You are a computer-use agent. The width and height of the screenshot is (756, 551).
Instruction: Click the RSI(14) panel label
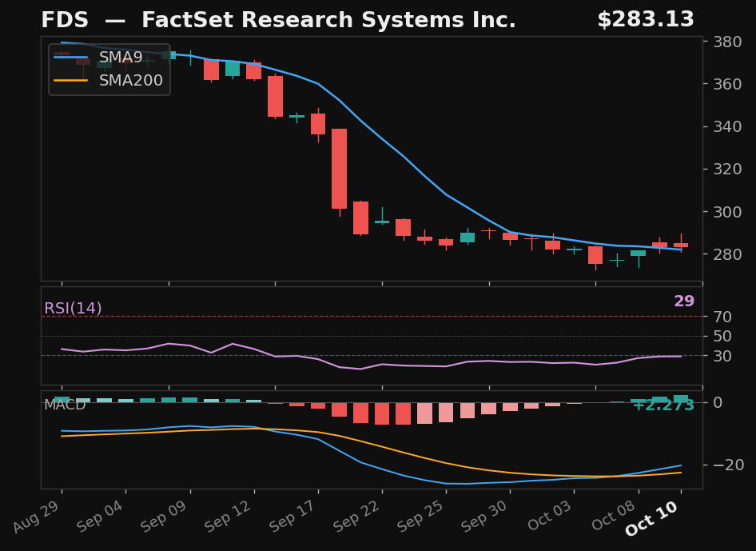coord(73,308)
